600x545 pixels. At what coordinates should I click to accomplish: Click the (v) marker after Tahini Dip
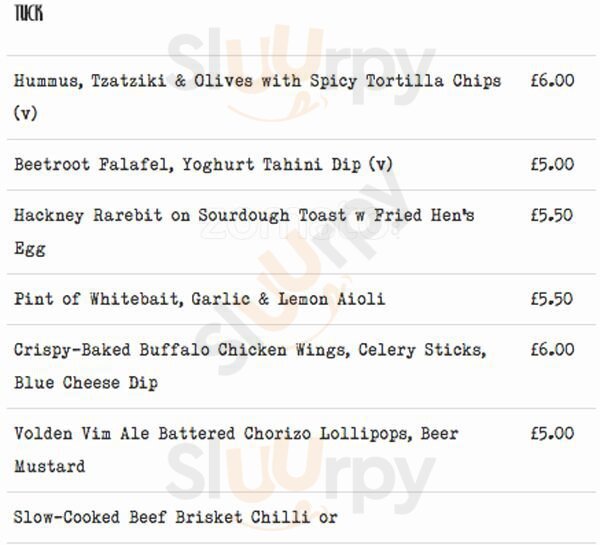pyautogui.click(x=381, y=165)
